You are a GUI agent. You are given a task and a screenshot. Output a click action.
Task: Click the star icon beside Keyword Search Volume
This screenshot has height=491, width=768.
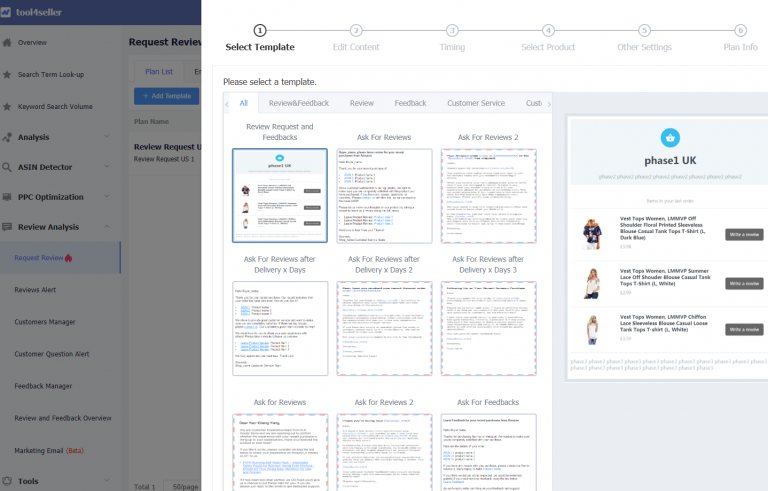pos(7,106)
